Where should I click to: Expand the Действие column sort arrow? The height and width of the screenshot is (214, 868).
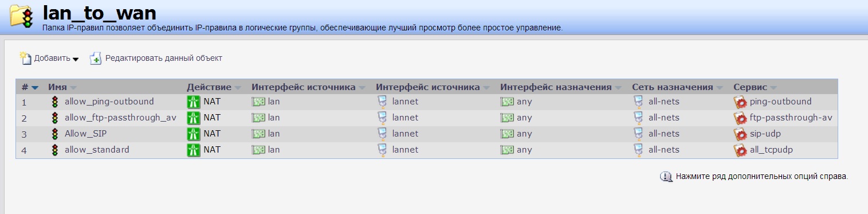click(x=237, y=88)
